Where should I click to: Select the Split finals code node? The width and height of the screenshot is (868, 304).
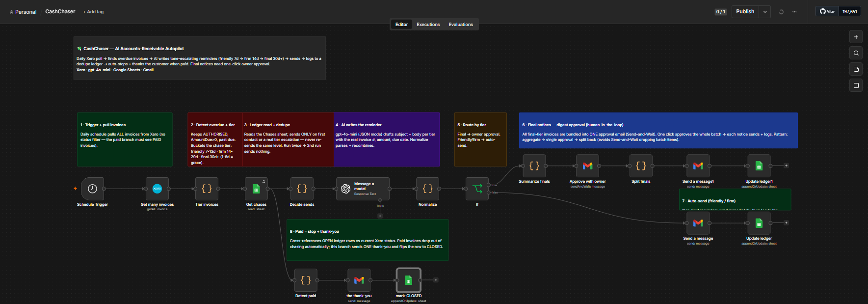click(641, 166)
